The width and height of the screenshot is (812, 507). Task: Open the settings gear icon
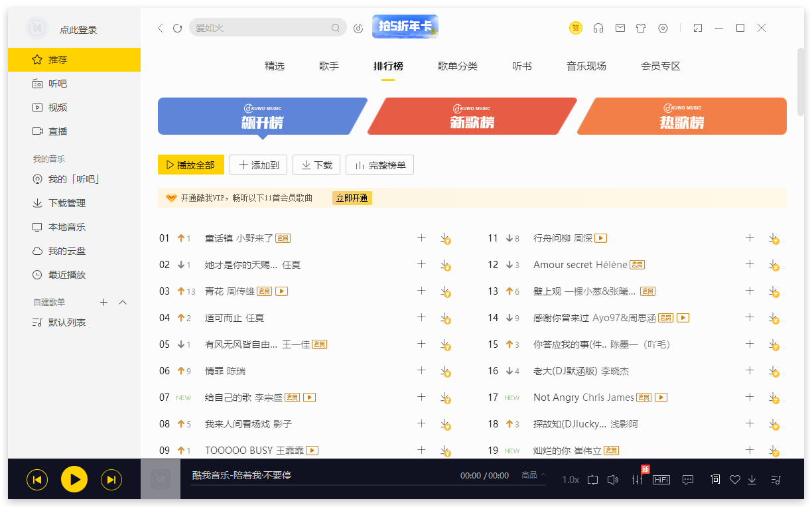pyautogui.click(x=663, y=29)
